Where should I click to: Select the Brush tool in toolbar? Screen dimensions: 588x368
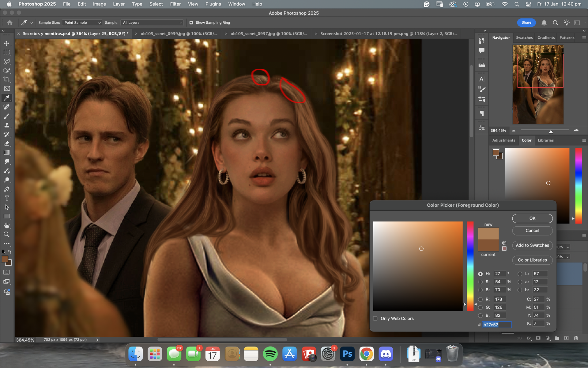coord(6,116)
